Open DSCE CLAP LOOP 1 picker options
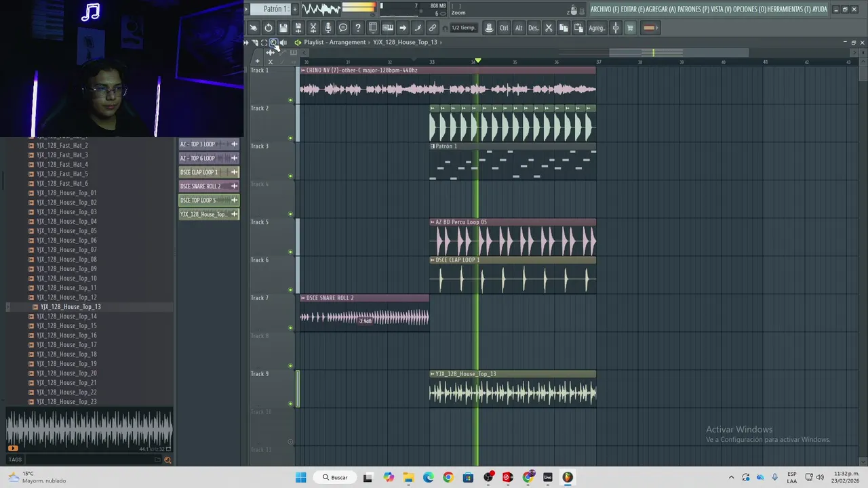The height and width of the screenshot is (488, 868). [234, 172]
